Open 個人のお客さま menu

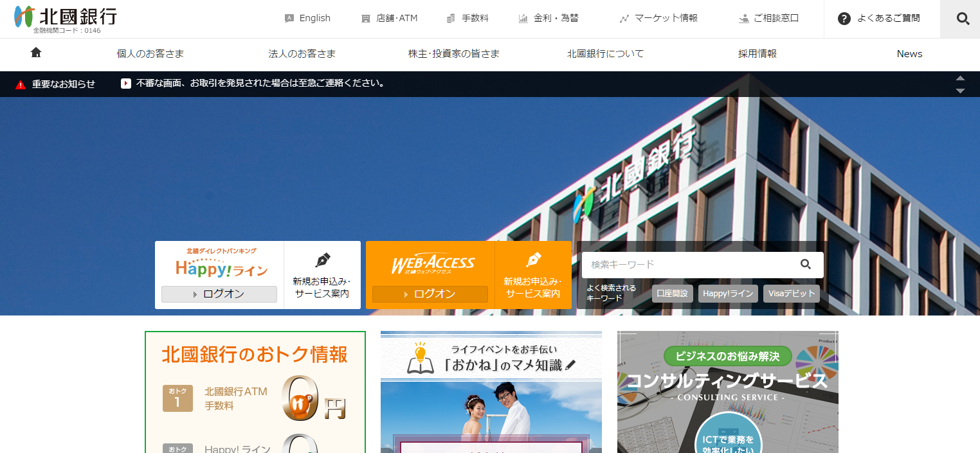tap(150, 54)
